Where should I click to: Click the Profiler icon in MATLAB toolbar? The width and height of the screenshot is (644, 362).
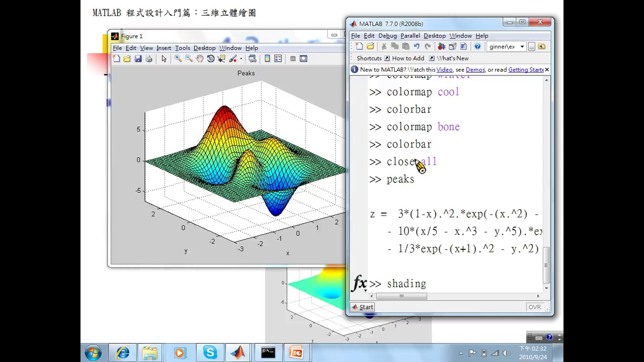tap(464, 47)
